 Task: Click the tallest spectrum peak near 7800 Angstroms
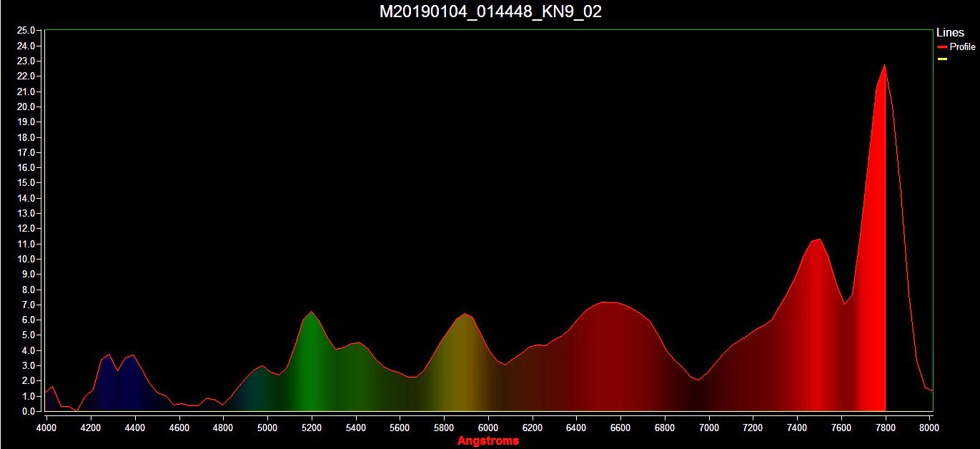coord(885,66)
